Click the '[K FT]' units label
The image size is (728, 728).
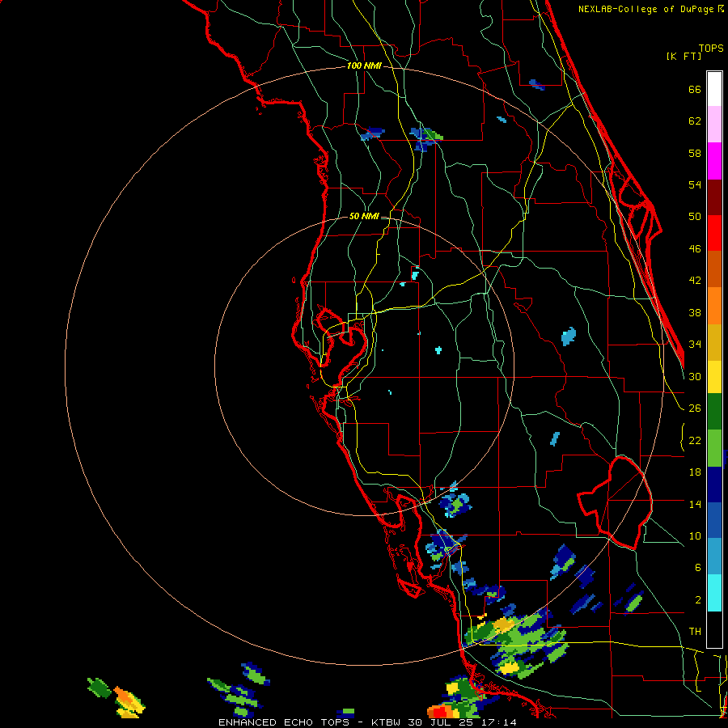click(684, 56)
